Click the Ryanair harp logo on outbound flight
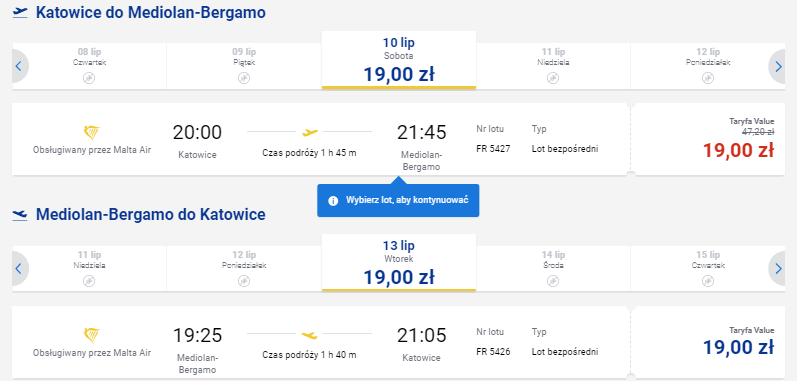Image resolution: width=797 pixels, height=381 pixels. [x=91, y=133]
